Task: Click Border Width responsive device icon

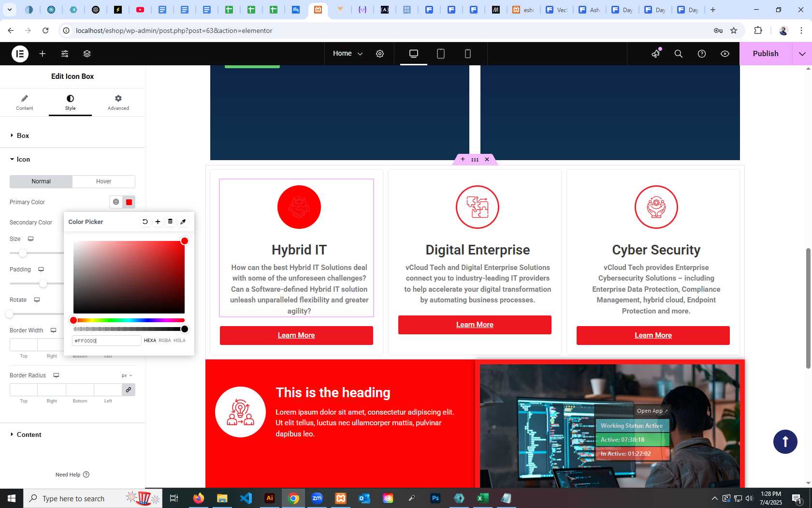Action: pyautogui.click(x=53, y=330)
